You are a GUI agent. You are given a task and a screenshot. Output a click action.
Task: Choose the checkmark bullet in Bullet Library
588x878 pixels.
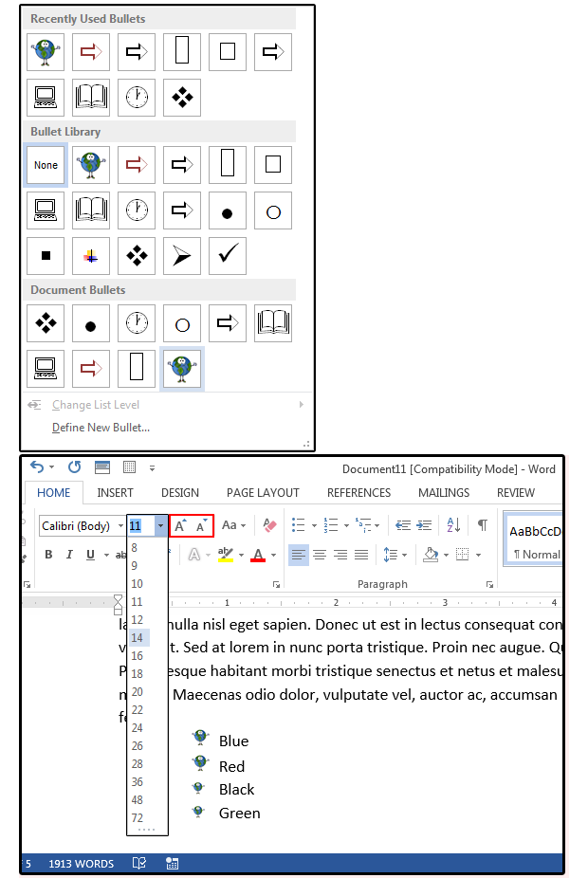[x=228, y=255]
